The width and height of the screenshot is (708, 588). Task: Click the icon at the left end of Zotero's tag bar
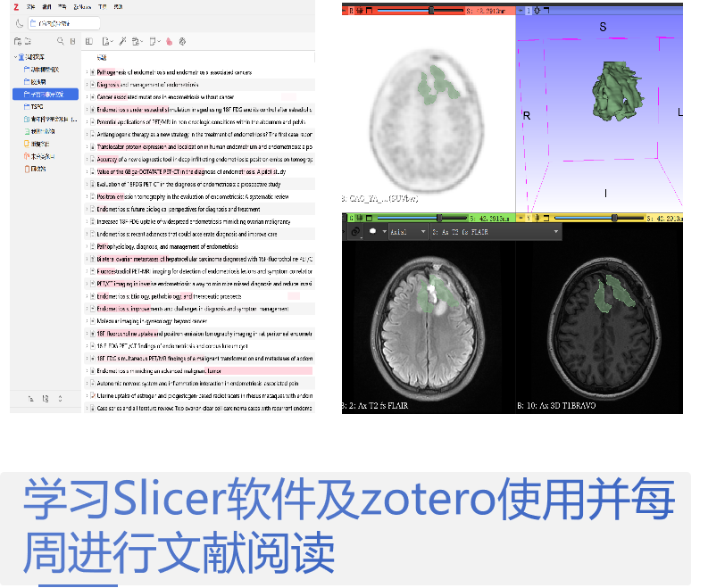pyautogui.click(x=30, y=399)
